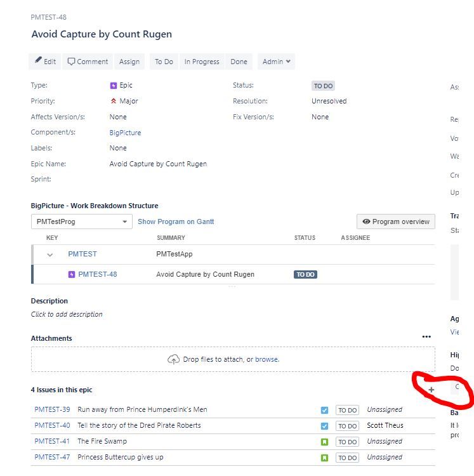This screenshot has width=474, height=476.
Task: Click the browse link in attachments
Action: point(267,359)
